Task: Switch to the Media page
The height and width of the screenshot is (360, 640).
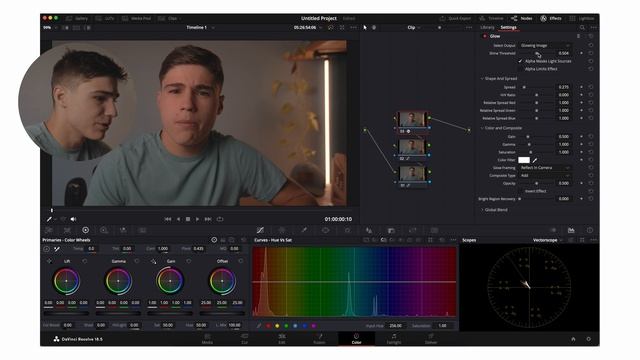Action: 207,338
